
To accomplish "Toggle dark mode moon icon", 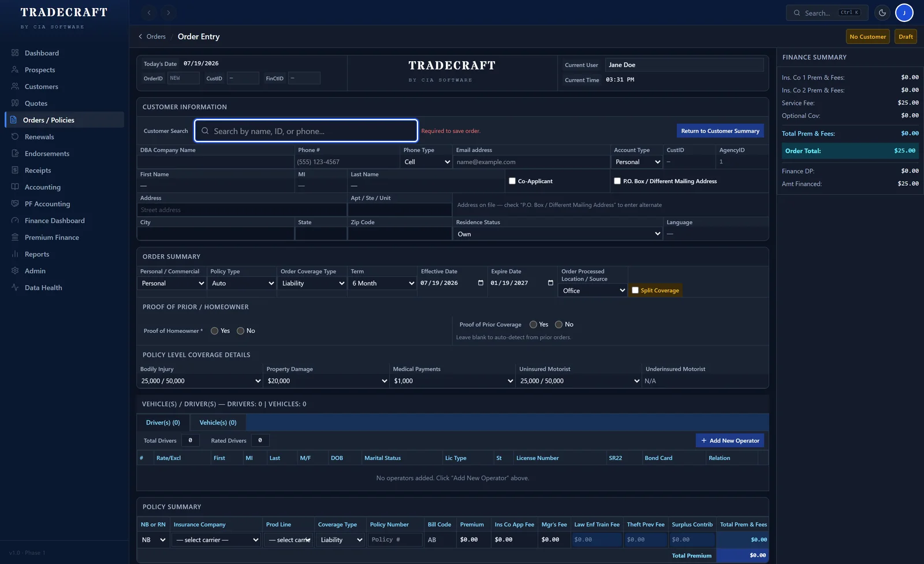I will [x=882, y=12].
